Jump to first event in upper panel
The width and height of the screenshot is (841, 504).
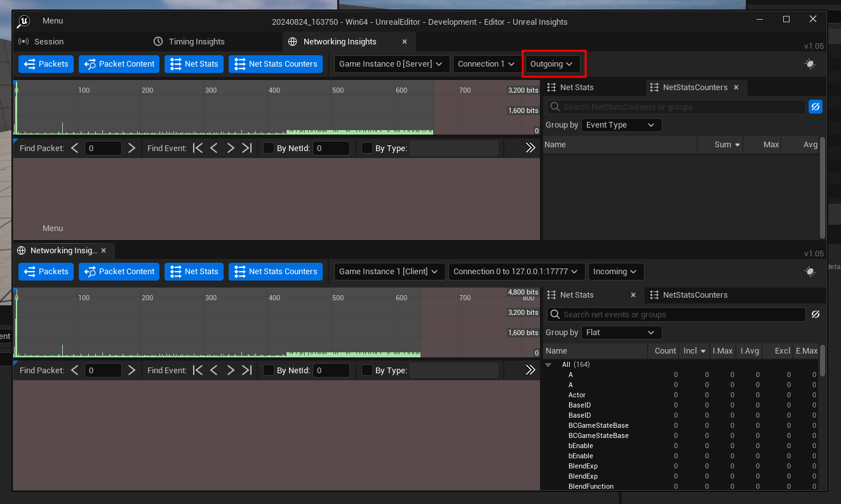(x=198, y=149)
